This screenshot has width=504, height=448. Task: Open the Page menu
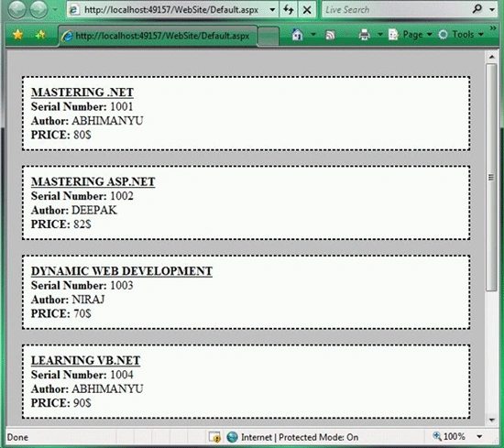pos(411,35)
